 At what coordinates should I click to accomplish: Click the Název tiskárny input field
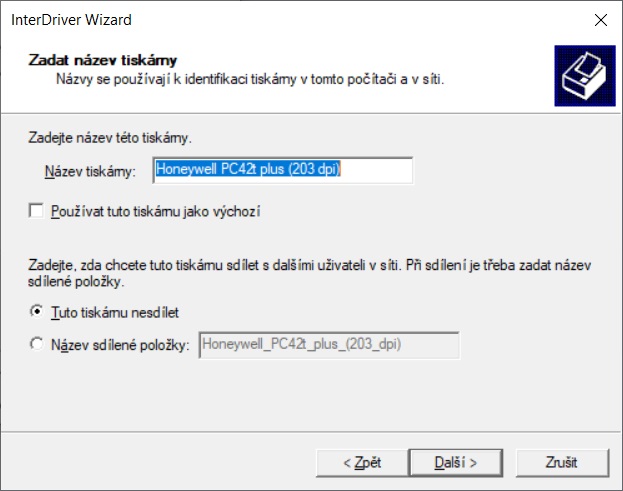point(283,170)
